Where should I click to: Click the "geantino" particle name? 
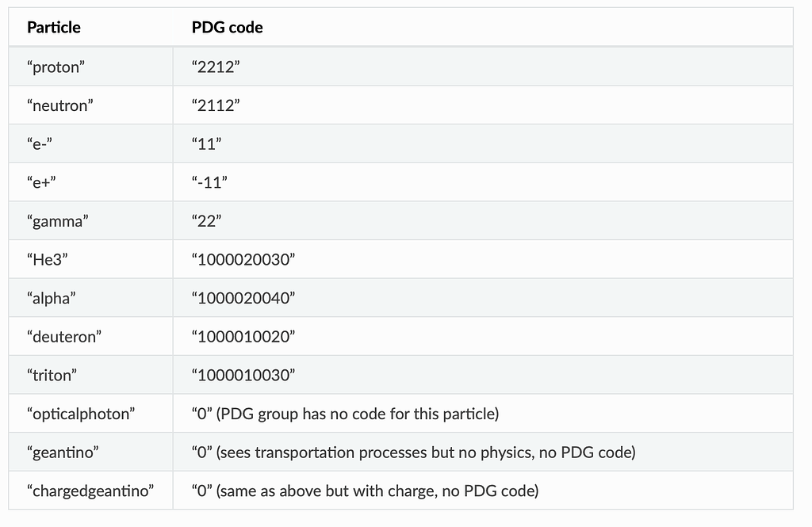tap(64, 453)
